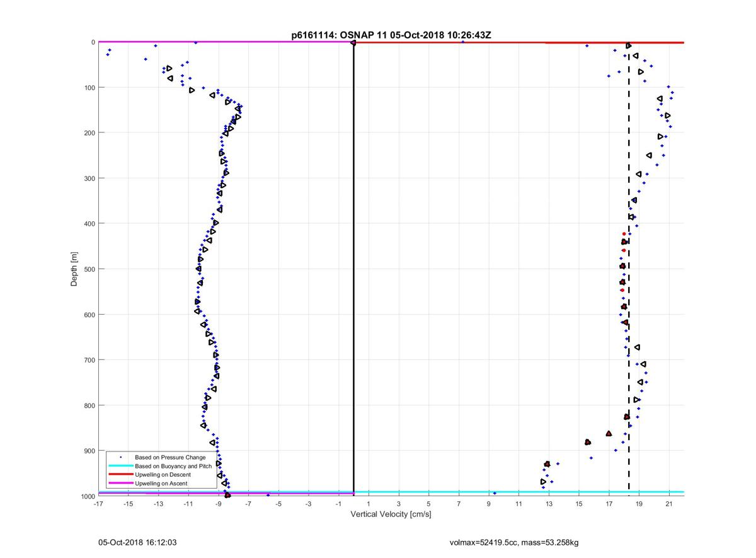This screenshot has height=558, width=756.
Task: Click legend entry "Upwelling on Ascent"
Action: click(x=161, y=484)
